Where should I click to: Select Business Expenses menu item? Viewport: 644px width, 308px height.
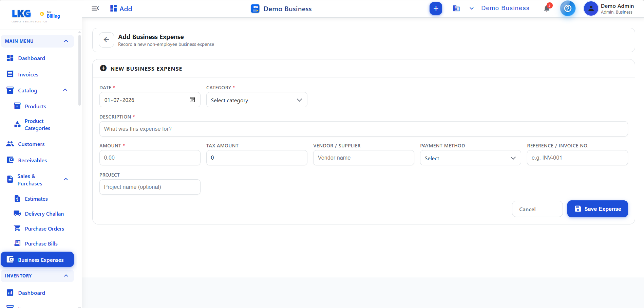pyautogui.click(x=37, y=259)
